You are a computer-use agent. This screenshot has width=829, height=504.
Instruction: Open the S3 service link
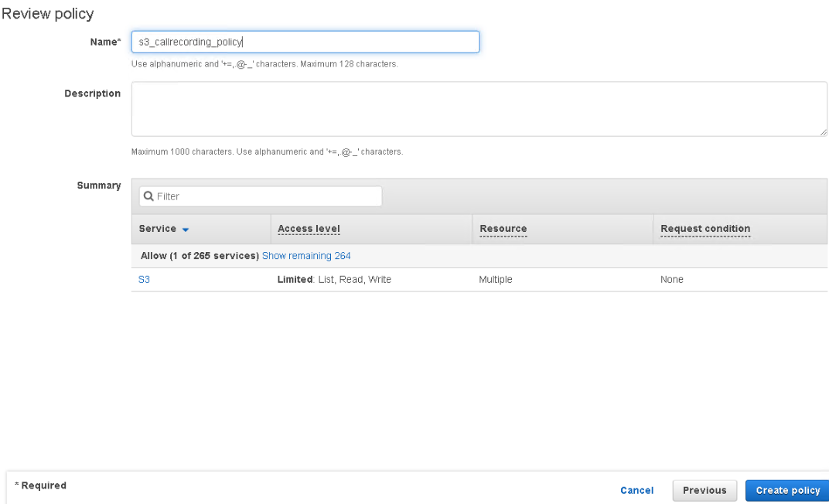click(x=144, y=280)
